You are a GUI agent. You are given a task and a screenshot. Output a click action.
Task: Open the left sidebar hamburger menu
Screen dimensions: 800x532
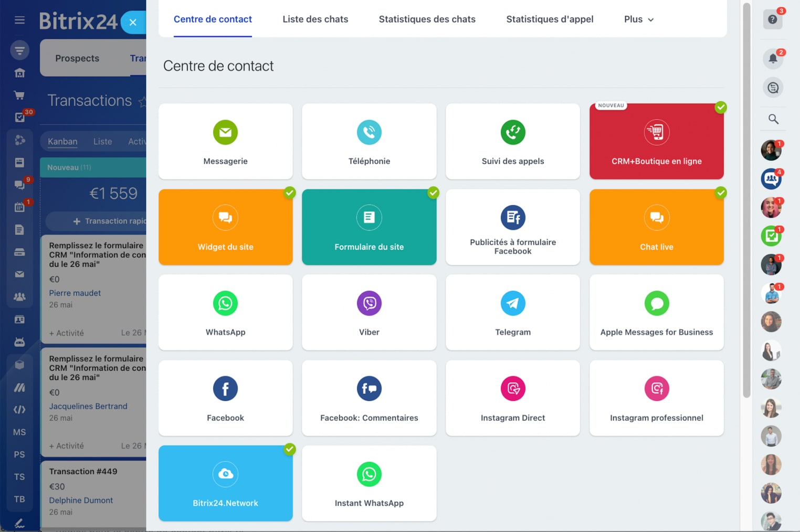(19, 20)
